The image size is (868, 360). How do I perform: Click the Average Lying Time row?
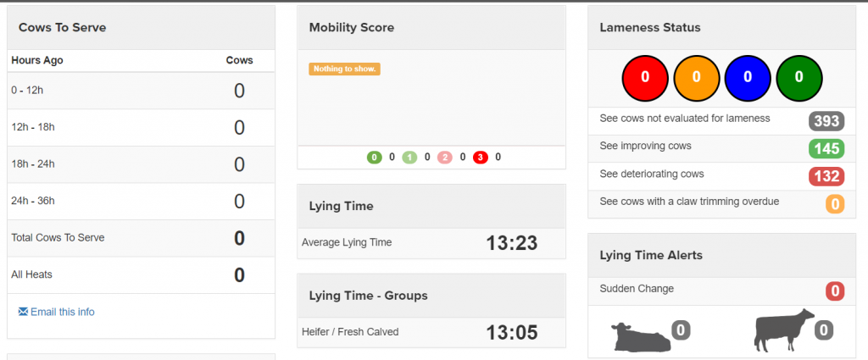pos(431,243)
